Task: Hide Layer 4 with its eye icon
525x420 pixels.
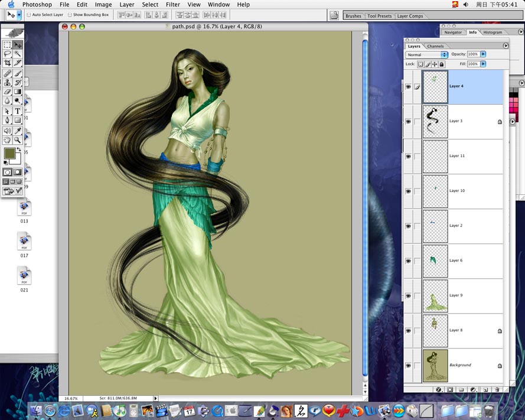Action: pyautogui.click(x=408, y=87)
